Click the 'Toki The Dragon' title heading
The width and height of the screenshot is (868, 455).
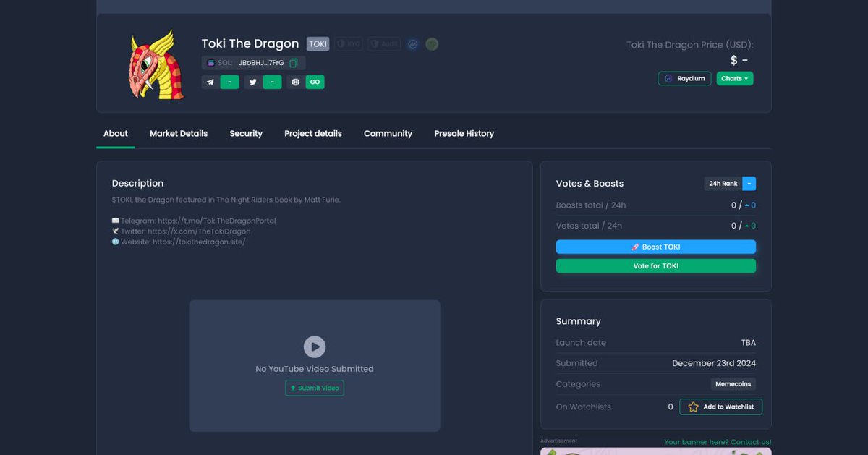[250, 43]
